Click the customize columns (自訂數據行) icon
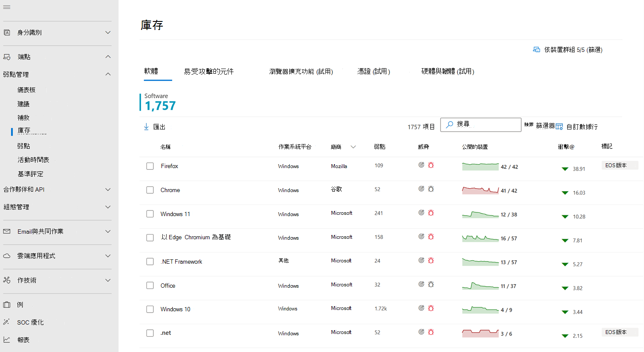 [559, 126]
